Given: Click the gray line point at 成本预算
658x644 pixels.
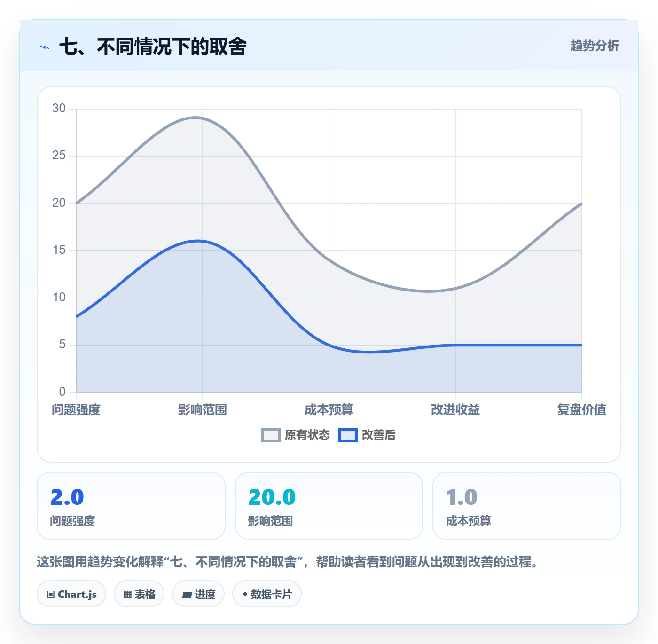Looking at the screenshot, I should (329, 260).
